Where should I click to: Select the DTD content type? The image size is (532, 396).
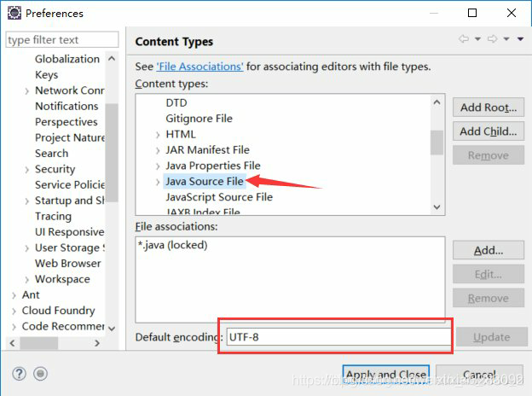176,103
